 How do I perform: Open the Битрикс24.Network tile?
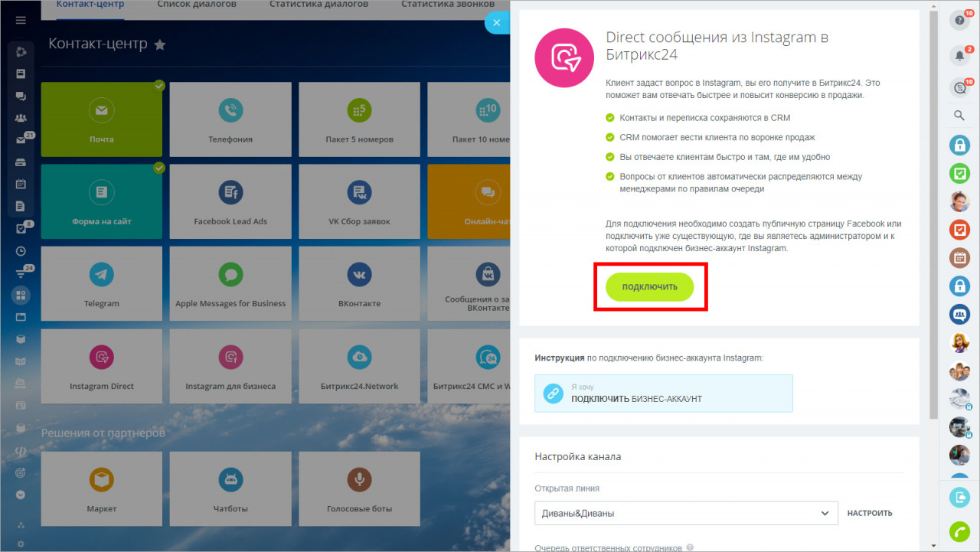359,367
